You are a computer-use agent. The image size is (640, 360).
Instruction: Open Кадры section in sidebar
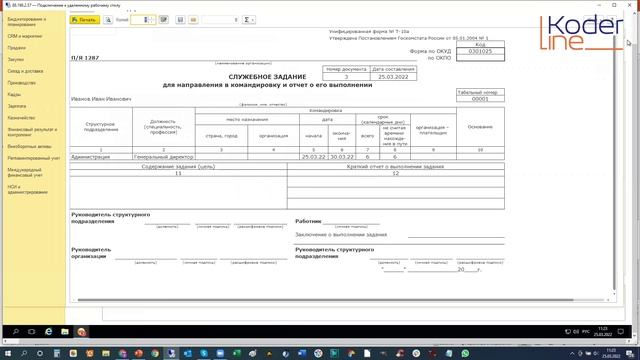click(x=14, y=94)
